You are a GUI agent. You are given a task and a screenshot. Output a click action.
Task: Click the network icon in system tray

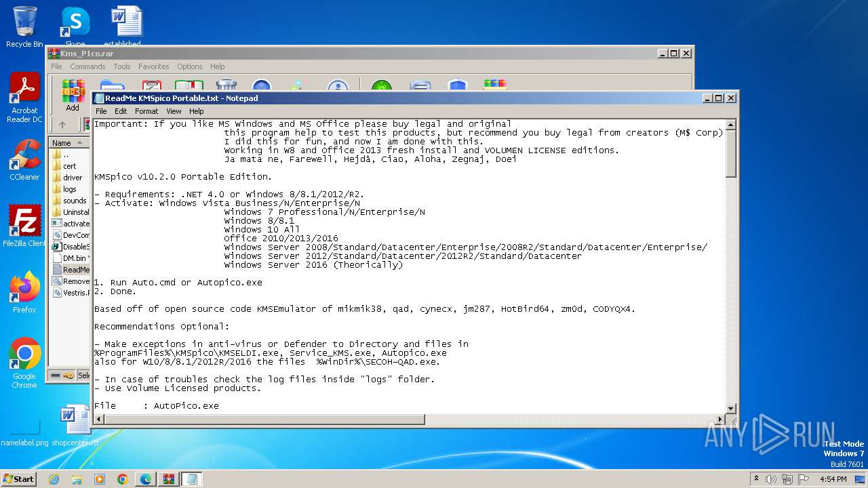[788, 479]
